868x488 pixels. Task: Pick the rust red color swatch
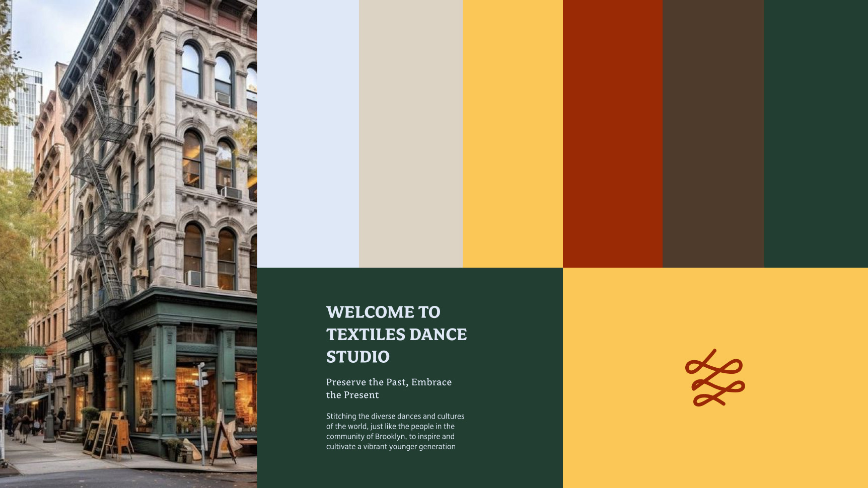[613, 134]
